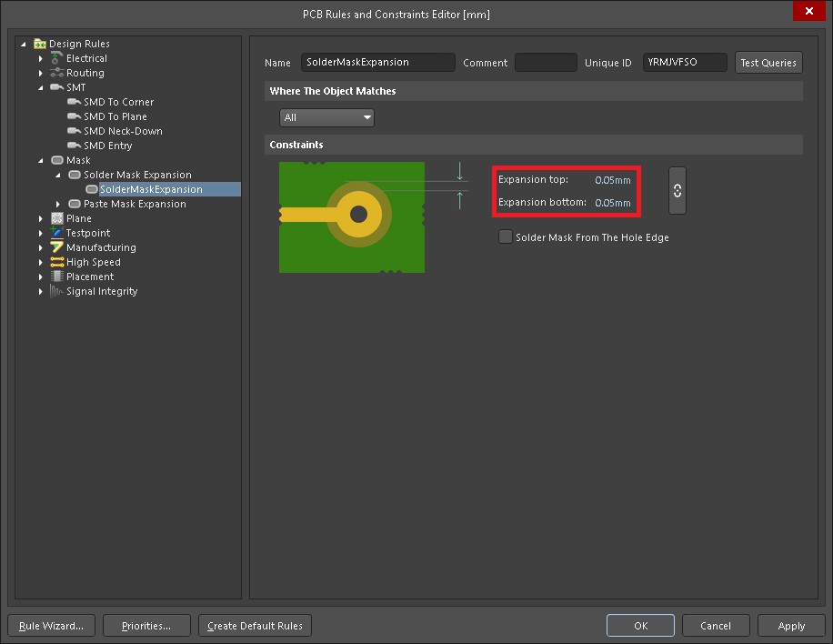This screenshot has height=644, width=833.
Task: Click the Mask category icon
Action: tap(57, 160)
